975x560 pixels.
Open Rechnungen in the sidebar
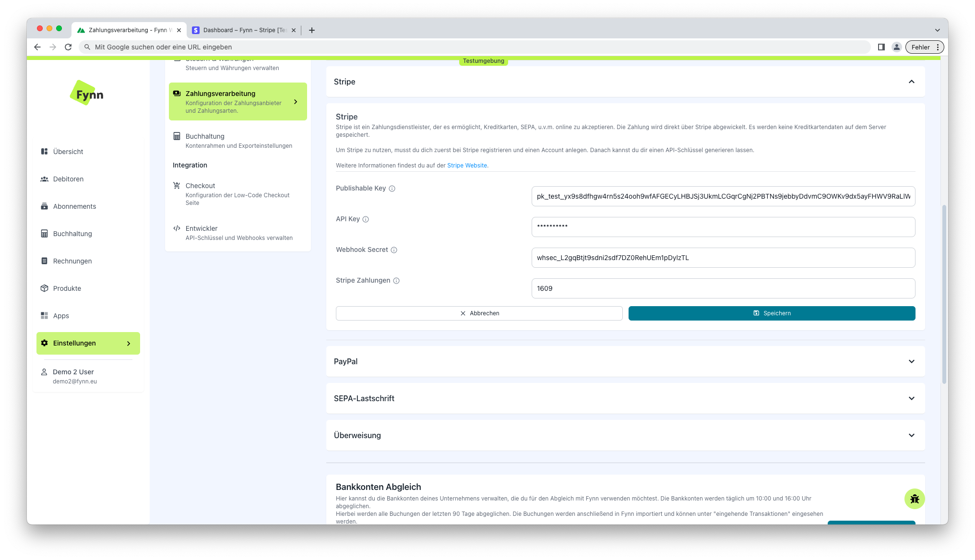[88, 261]
